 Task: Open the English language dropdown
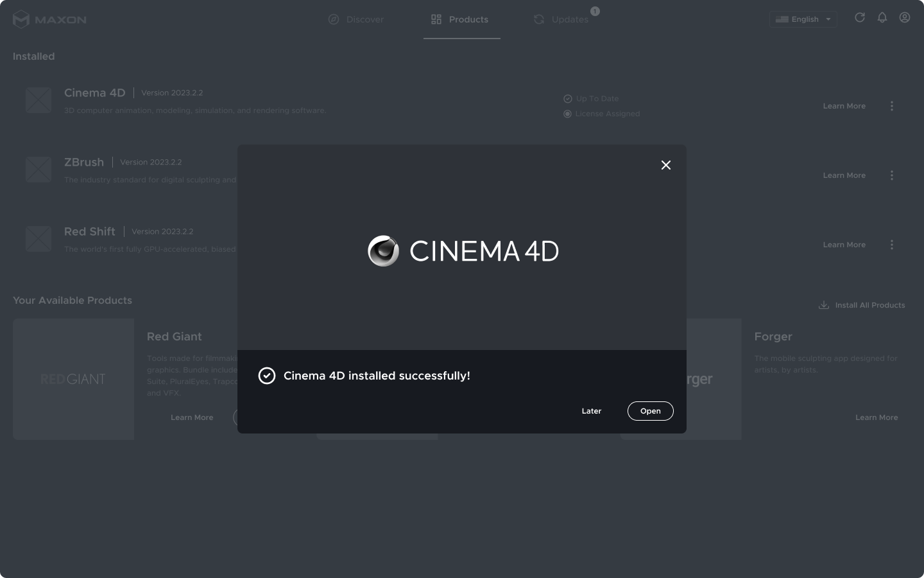click(x=803, y=19)
